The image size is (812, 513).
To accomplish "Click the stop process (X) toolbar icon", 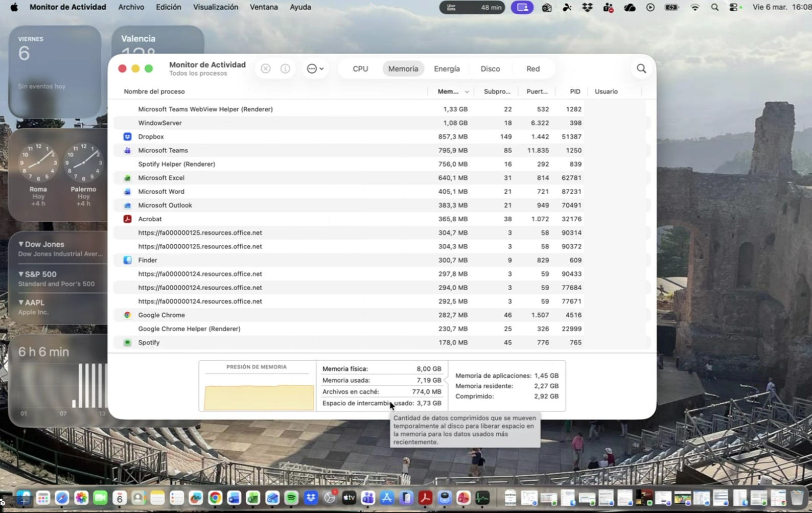I will [x=266, y=68].
